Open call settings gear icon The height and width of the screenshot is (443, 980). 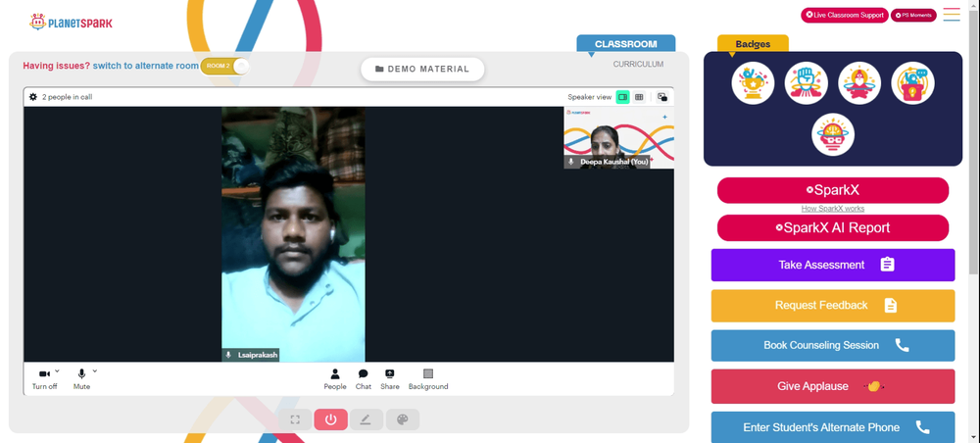tap(33, 97)
